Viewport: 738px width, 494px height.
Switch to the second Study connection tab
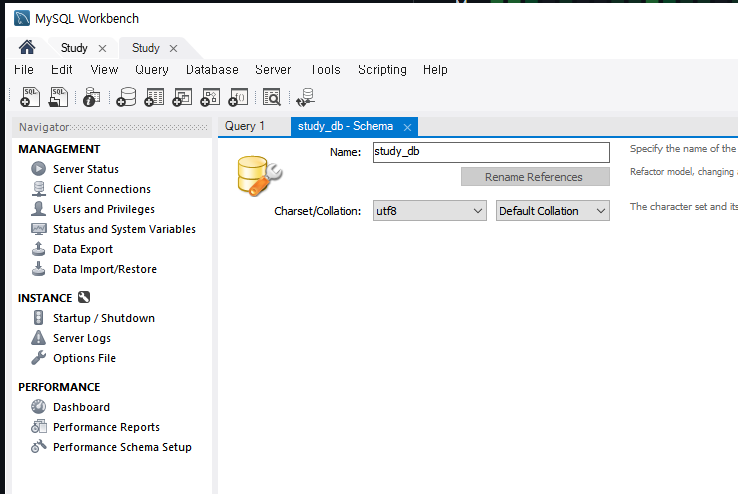click(x=145, y=48)
